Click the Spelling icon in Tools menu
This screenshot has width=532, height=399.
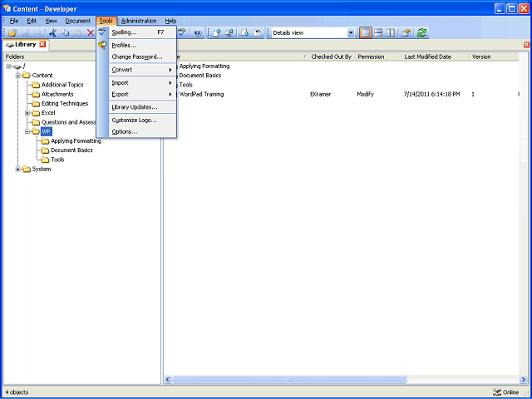point(102,32)
